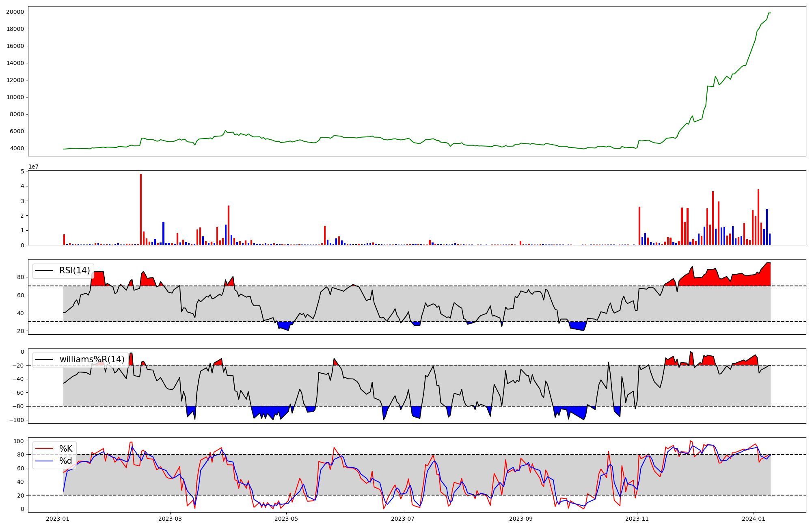Click the 2023-07 x-axis date label
This screenshot has width=812, height=528.
pyautogui.click(x=403, y=519)
